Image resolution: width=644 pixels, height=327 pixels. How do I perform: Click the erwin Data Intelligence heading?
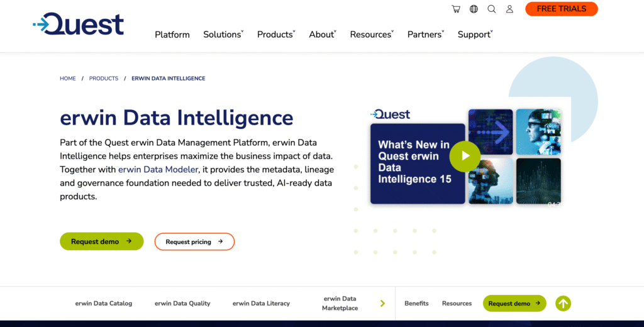tap(177, 118)
